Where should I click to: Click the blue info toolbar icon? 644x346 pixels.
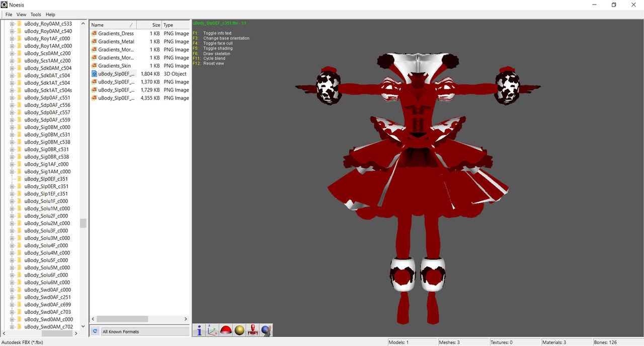pos(199,330)
